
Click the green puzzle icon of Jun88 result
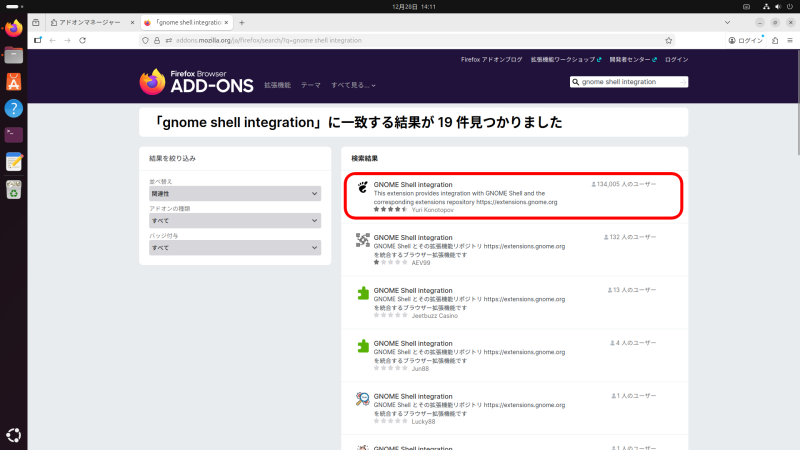tap(363, 346)
